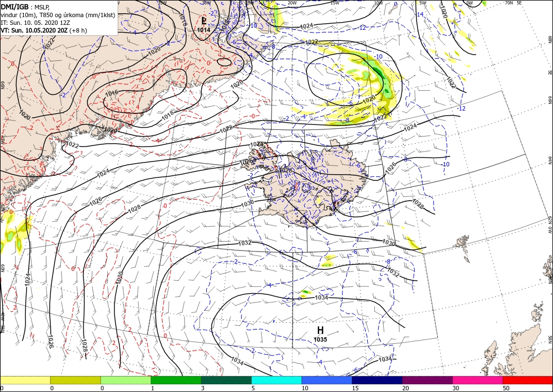Screen dimensions: 553x392
Task: Click the legend scale value '1'
Action: click(153, 388)
